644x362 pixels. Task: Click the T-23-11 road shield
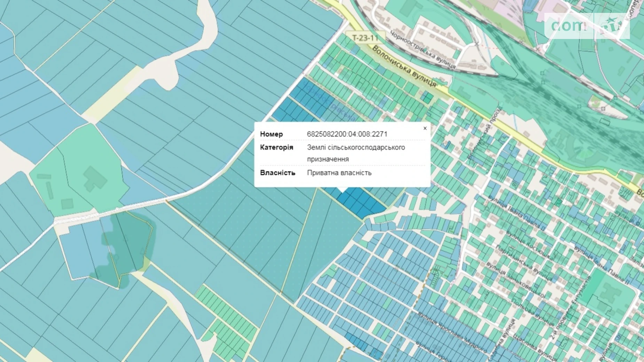pyautogui.click(x=365, y=38)
